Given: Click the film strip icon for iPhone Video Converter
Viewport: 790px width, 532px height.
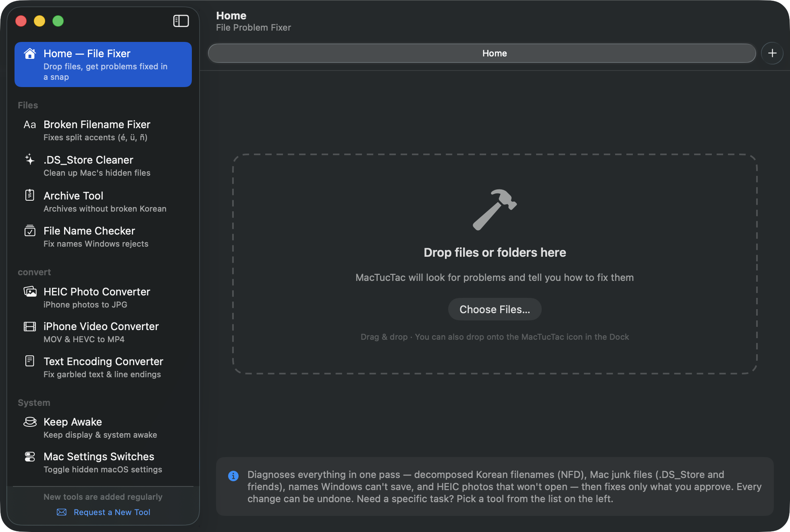Looking at the screenshot, I should (x=30, y=326).
